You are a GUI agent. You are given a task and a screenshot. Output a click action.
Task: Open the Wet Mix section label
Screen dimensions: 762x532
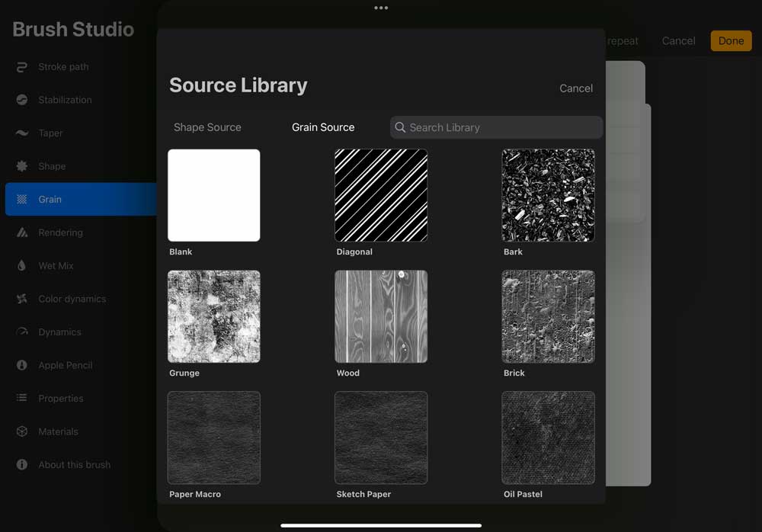[x=56, y=265]
